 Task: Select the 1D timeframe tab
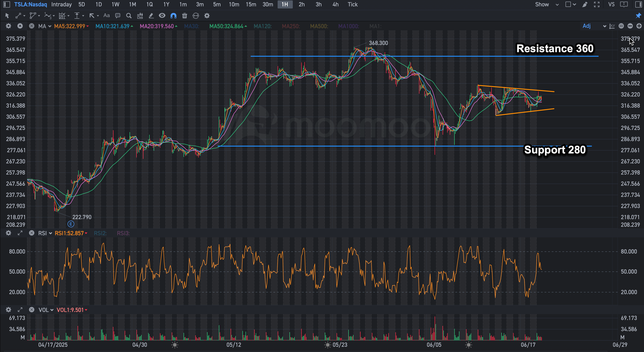pyautogui.click(x=99, y=4)
